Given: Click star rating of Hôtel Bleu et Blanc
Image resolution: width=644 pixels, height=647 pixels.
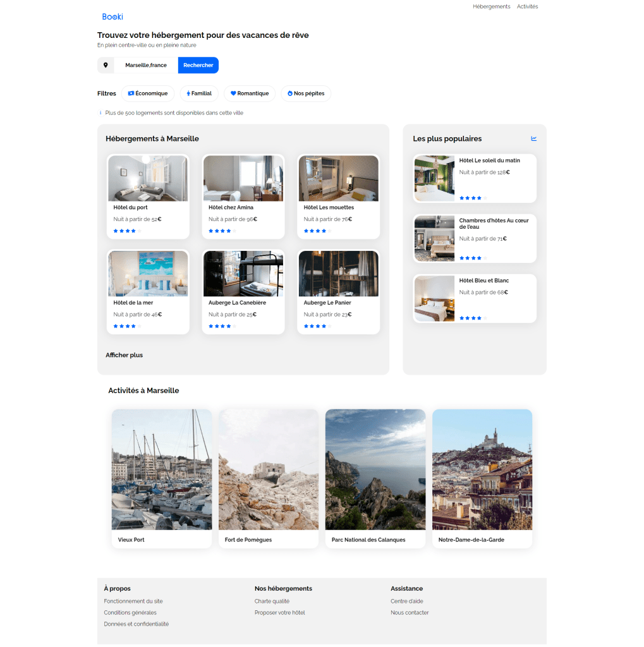Looking at the screenshot, I should coord(473,318).
